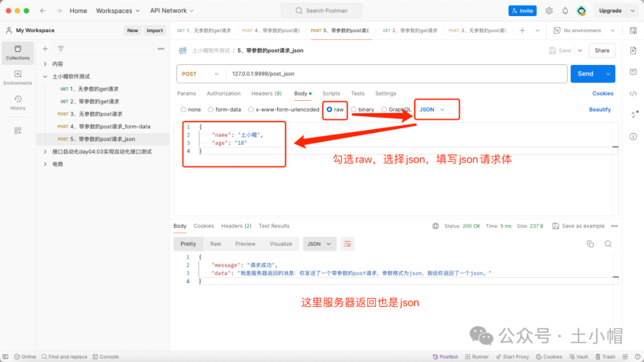Open the Environments sidebar panel
Image resolution: width=644 pixels, height=362 pixels.
point(18,78)
